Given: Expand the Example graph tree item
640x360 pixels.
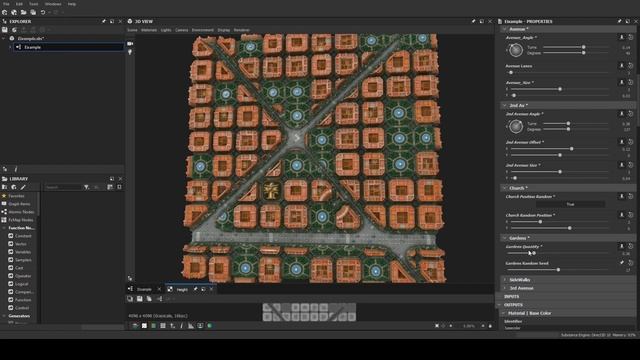Looking at the screenshot, I should [10, 47].
